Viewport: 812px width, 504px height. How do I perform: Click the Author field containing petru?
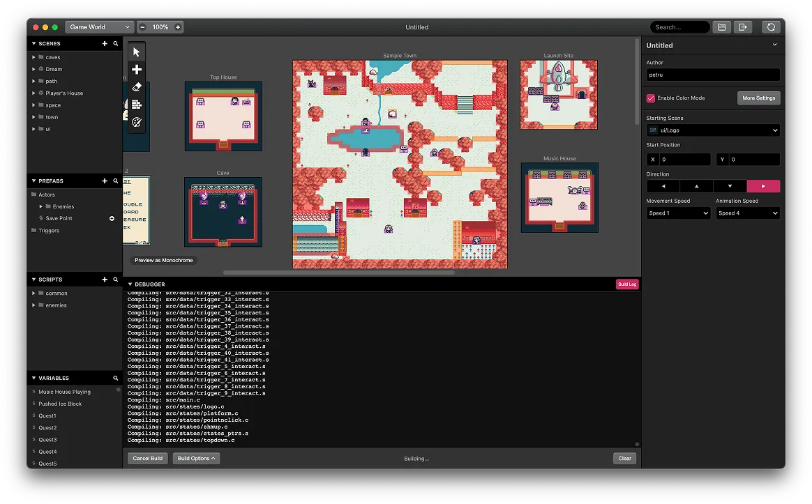(x=712, y=75)
